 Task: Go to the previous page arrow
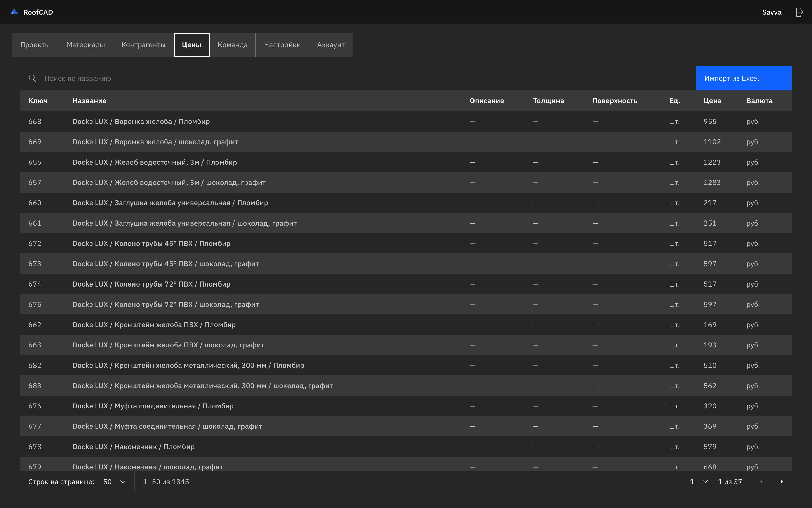[761, 482]
